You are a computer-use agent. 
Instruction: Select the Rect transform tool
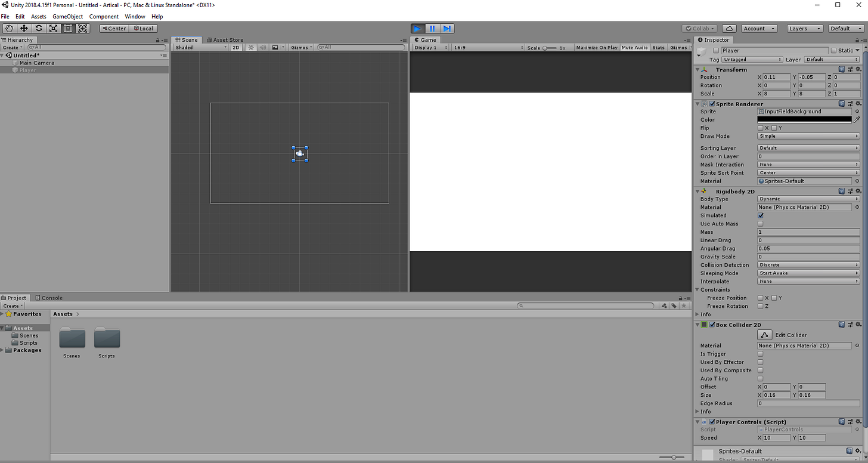click(x=68, y=28)
